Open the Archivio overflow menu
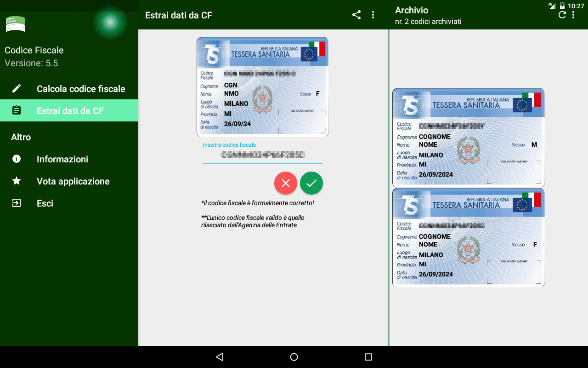 [x=573, y=15]
